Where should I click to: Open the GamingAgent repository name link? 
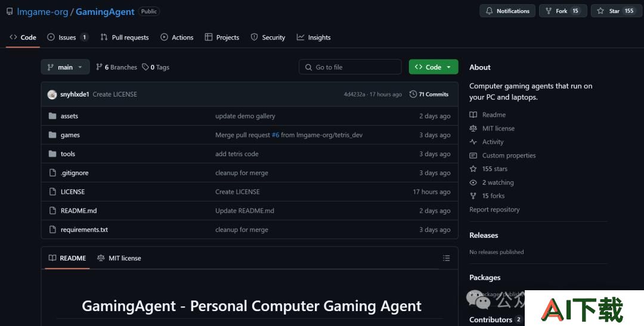point(105,12)
